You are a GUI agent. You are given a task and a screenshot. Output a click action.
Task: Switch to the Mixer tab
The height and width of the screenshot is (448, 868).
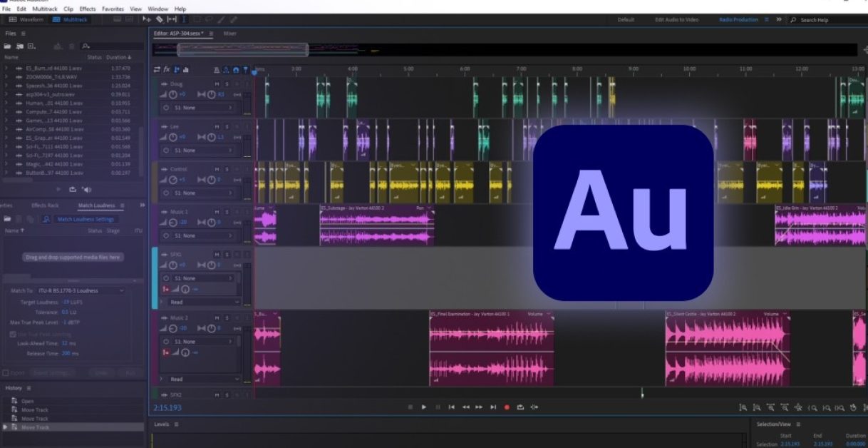[230, 34]
